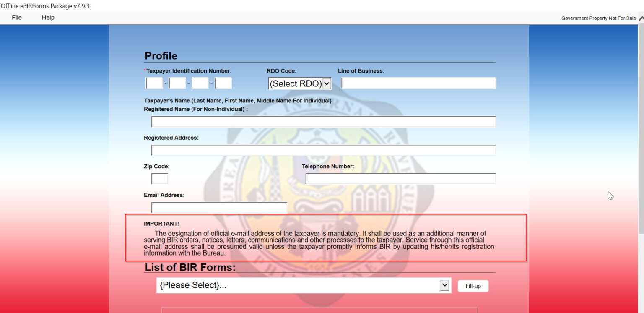This screenshot has height=313, width=644.
Task: Click the Email Address label
Action: coord(164,195)
